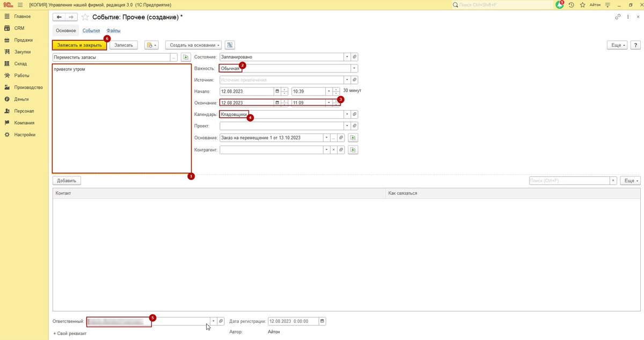Open the Календарь dropdown
This screenshot has width=644, height=340.
347,114
